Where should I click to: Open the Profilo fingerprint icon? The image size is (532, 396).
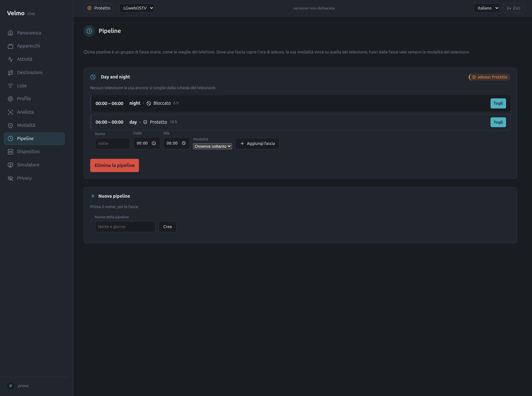(x=10, y=99)
